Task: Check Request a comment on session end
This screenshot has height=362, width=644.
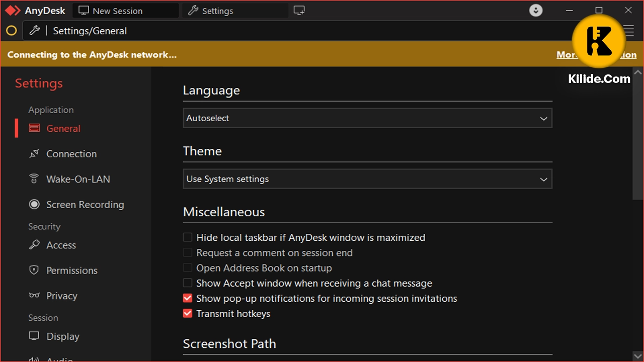Action: pyautogui.click(x=188, y=252)
